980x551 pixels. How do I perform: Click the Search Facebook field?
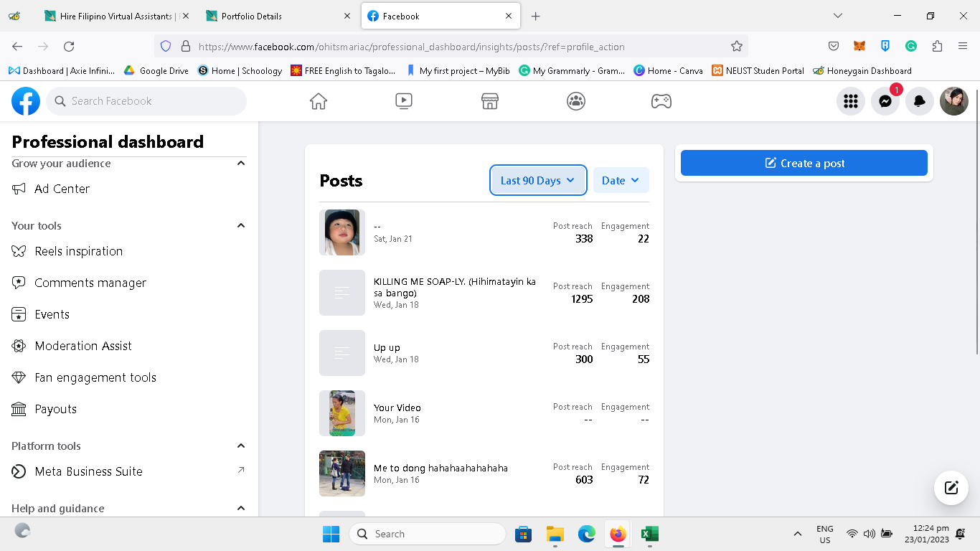pyautogui.click(x=146, y=101)
